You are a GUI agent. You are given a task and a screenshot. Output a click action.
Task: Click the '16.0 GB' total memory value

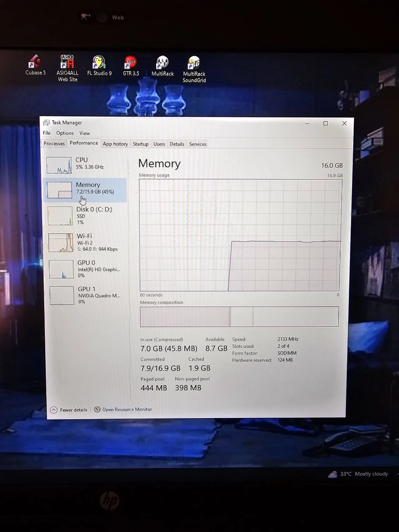pos(332,165)
